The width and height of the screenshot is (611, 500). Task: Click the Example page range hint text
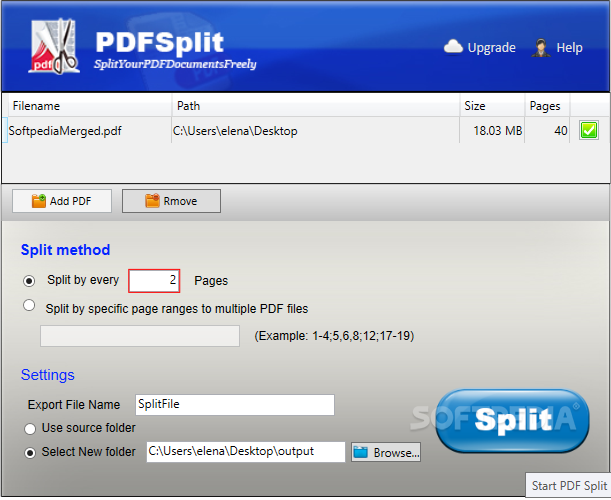pyautogui.click(x=334, y=336)
